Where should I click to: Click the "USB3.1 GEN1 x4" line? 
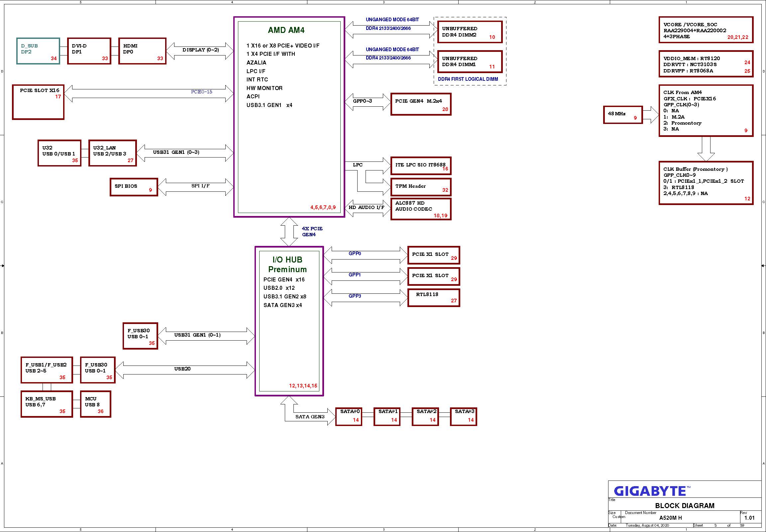tap(269, 105)
